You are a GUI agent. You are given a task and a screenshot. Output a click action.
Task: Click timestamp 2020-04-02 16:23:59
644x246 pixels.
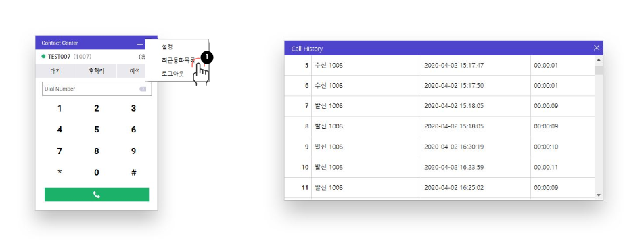pos(454,168)
